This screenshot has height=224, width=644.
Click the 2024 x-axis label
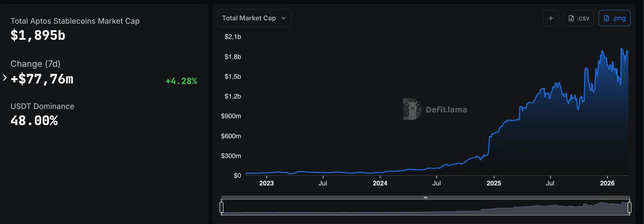(380, 183)
